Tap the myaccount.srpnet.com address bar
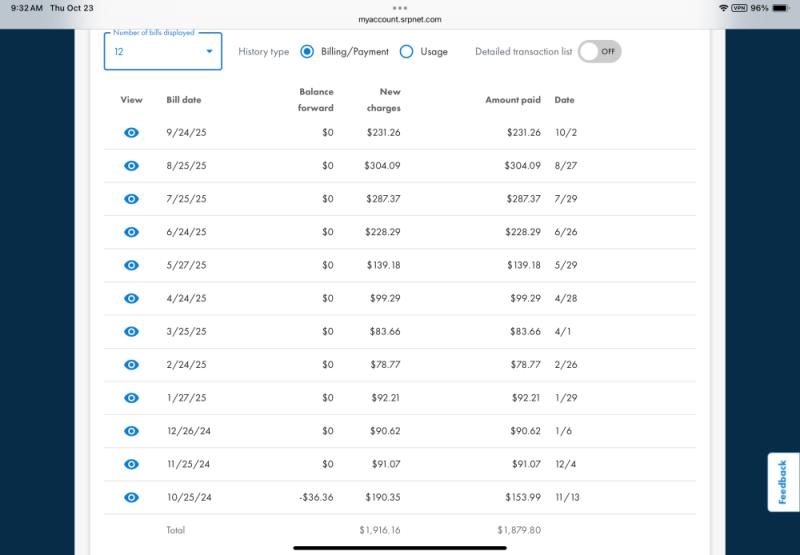Screen dimensions: 800x555 coord(400,19)
